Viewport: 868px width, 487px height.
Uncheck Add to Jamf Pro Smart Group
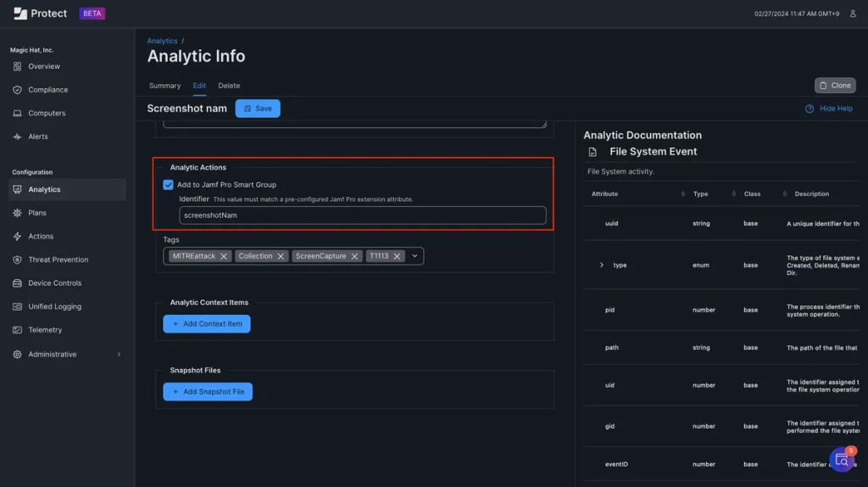coord(168,184)
